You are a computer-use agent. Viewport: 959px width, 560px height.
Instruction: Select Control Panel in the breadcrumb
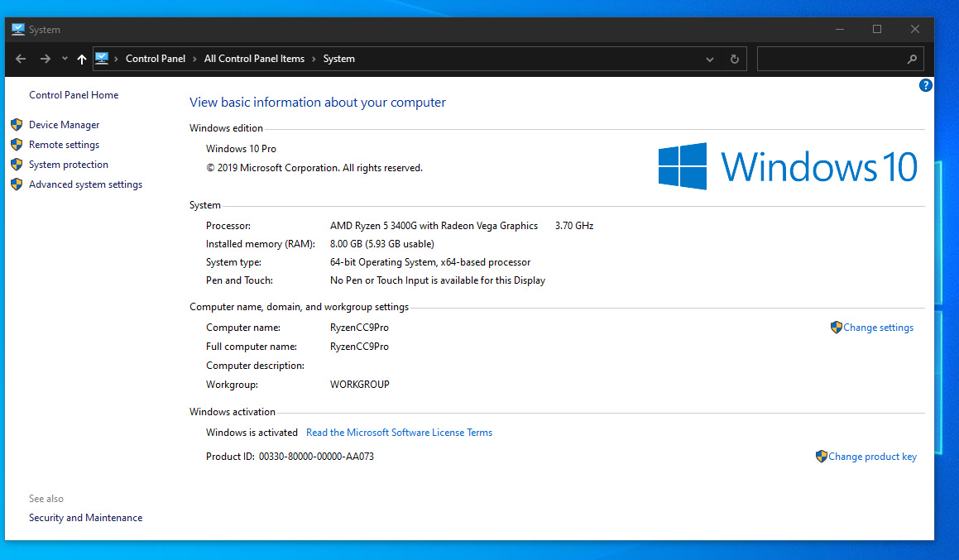click(x=156, y=59)
